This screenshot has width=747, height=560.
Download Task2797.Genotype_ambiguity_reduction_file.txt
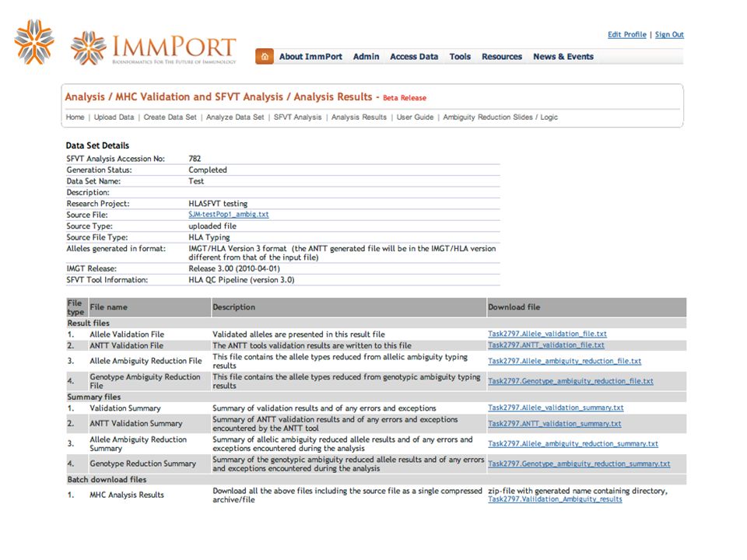(570, 381)
